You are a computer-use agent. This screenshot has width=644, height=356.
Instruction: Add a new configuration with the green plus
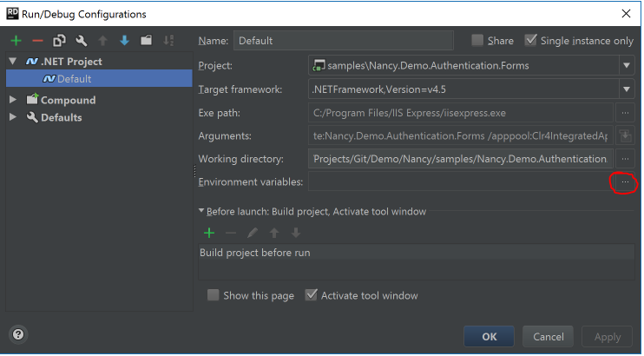[16, 40]
